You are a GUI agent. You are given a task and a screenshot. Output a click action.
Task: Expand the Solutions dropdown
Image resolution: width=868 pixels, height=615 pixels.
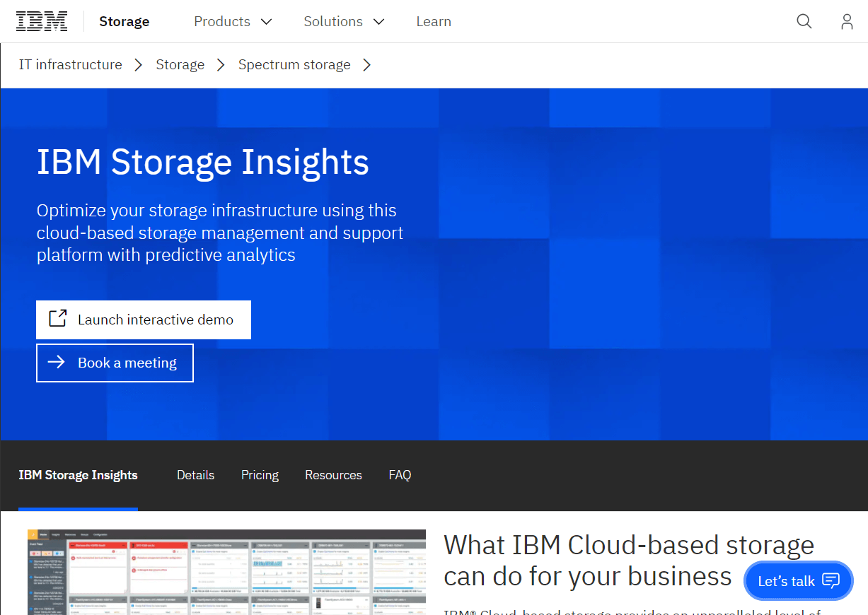click(345, 21)
